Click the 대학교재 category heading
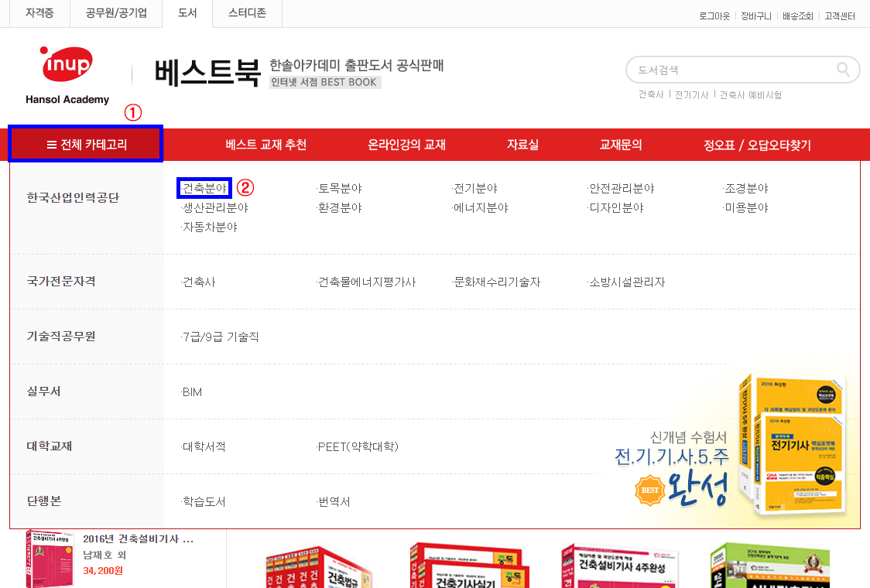Image resolution: width=870 pixels, height=588 pixels. click(50, 446)
